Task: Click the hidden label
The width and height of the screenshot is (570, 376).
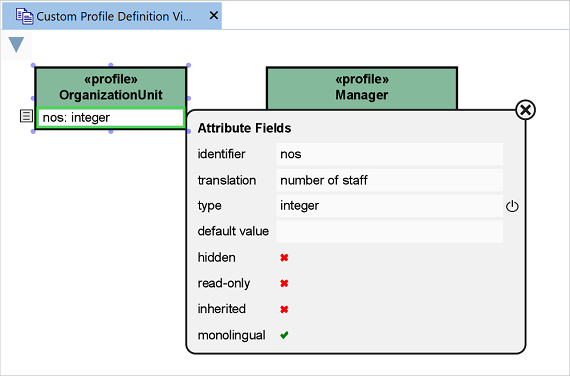Action: tap(216, 257)
